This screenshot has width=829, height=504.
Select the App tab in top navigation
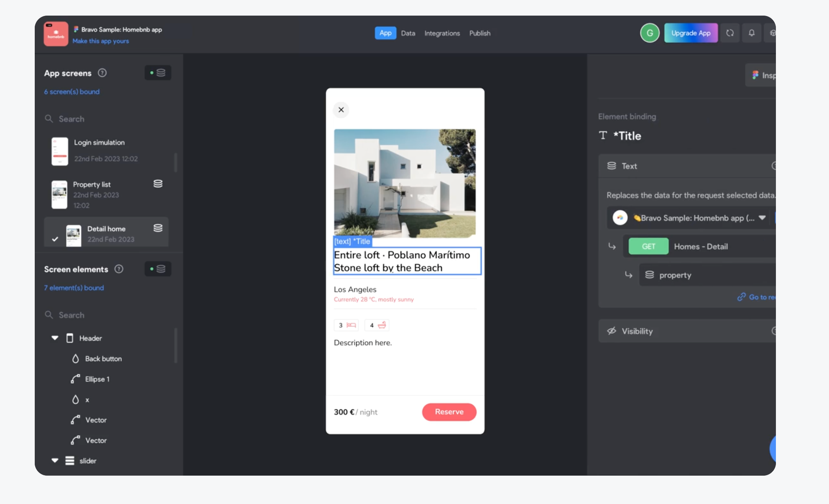[385, 33]
